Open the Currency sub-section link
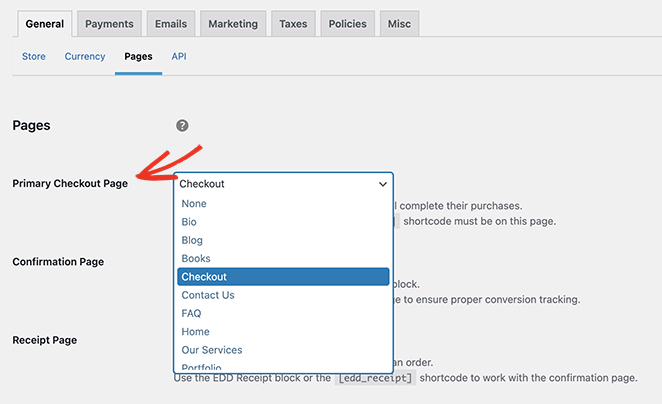The height and width of the screenshot is (404, 662). click(x=85, y=57)
